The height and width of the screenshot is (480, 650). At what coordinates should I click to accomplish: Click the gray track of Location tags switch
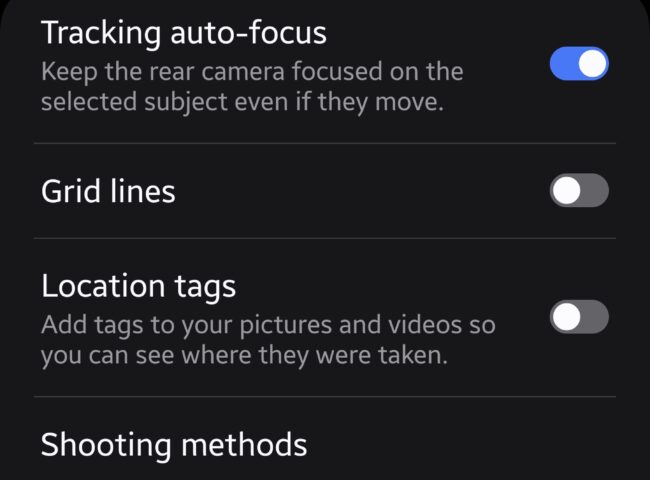[594, 317]
